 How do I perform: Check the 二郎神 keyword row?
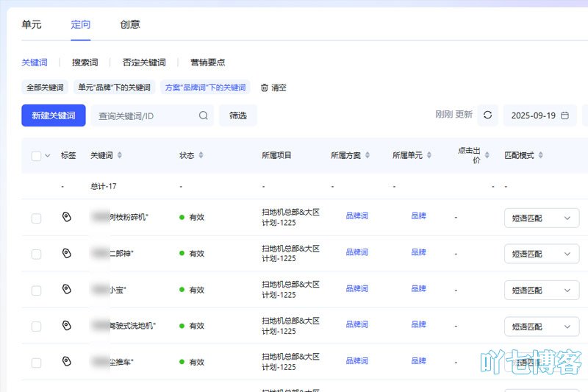tap(36, 254)
